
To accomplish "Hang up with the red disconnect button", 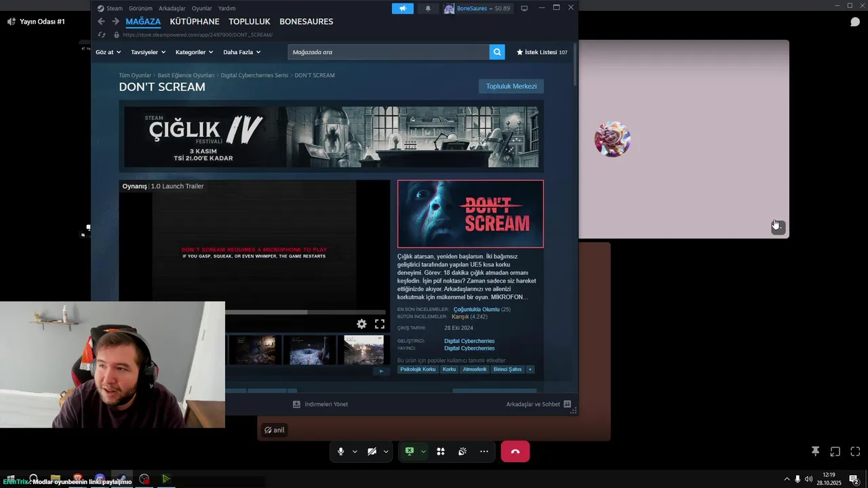I will click(x=515, y=451).
